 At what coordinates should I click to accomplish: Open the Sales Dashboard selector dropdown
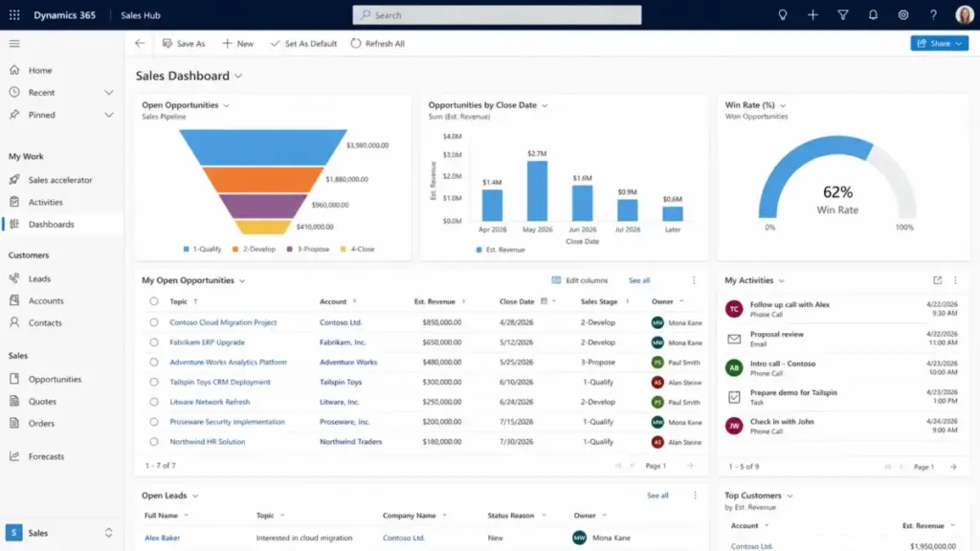pyautogui.click(x=238, y=77)
